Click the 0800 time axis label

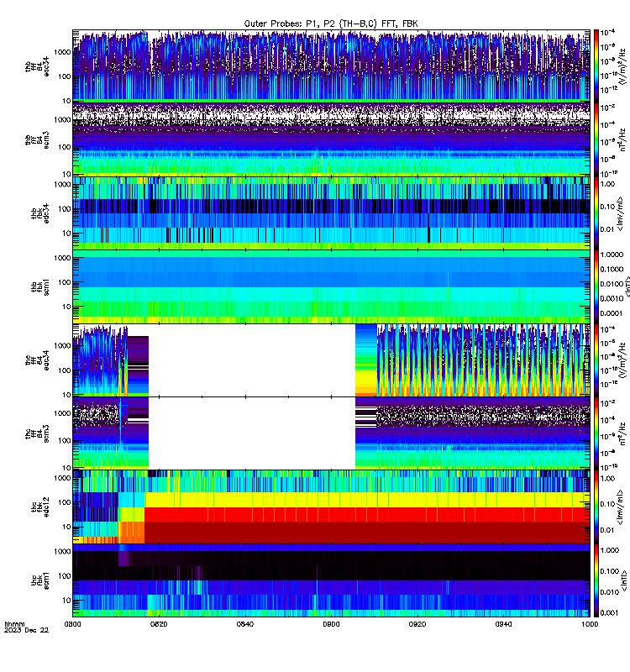click(72, 624)
